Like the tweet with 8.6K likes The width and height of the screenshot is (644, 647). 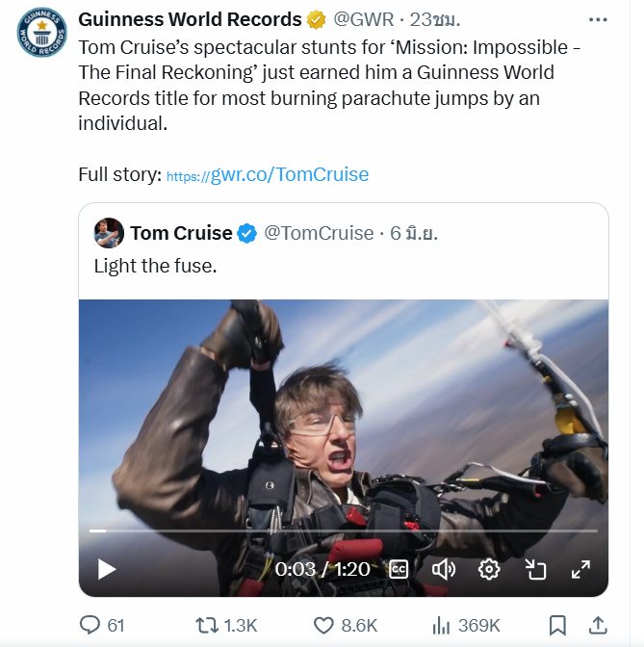pyautogui.click(x=346, y=625)
